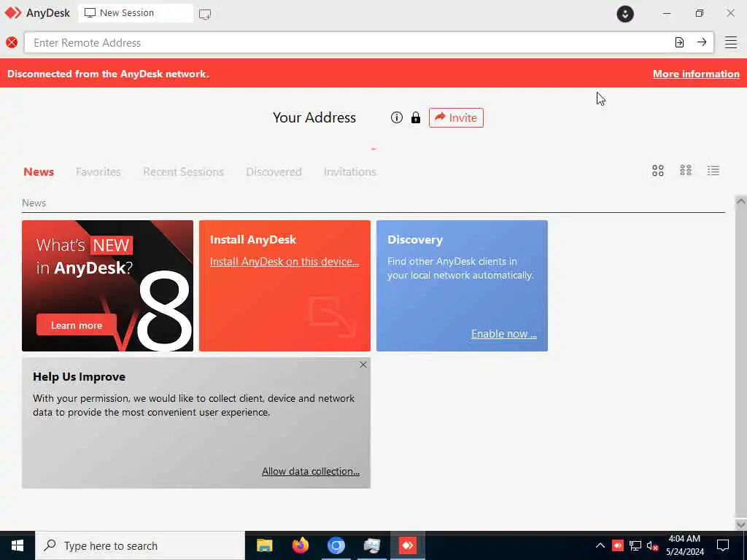The height and width of the screenshot is (560, 747).
Task: Click the Discovery card heading
Action: tap(415, 239)
